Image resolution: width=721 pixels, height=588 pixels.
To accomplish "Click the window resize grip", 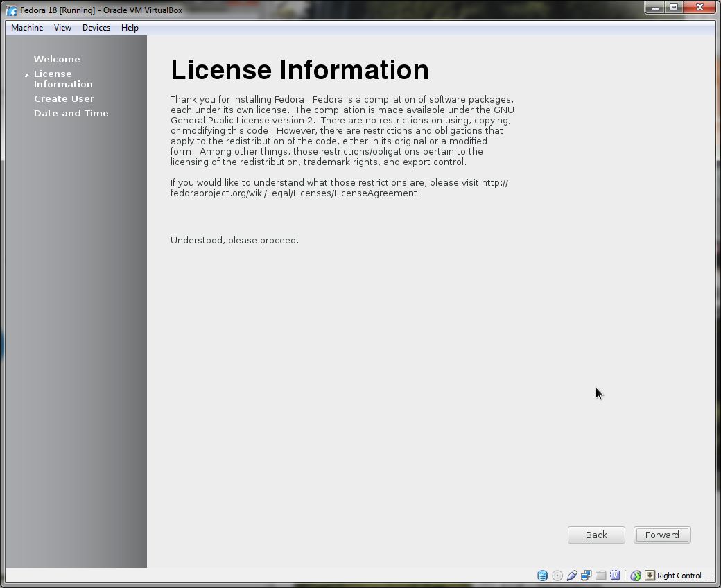I will (711, 578).
